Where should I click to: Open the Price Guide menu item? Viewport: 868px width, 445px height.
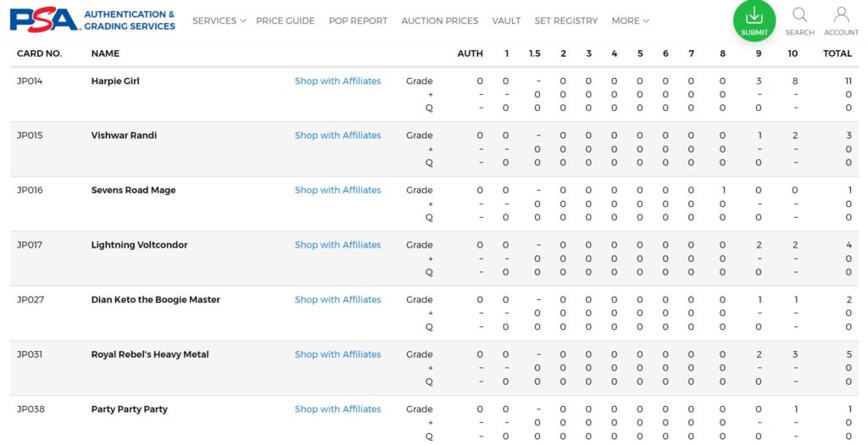285,21
